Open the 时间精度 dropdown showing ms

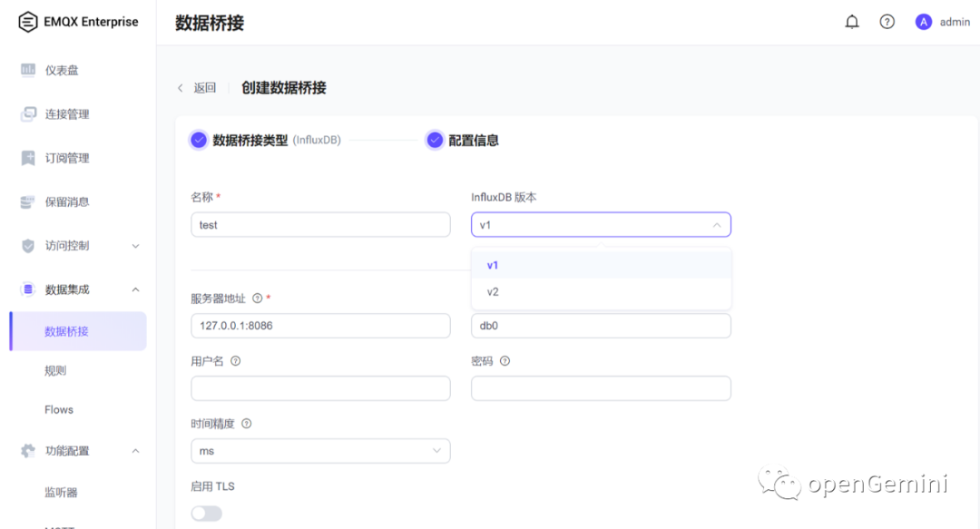point(320,450)
